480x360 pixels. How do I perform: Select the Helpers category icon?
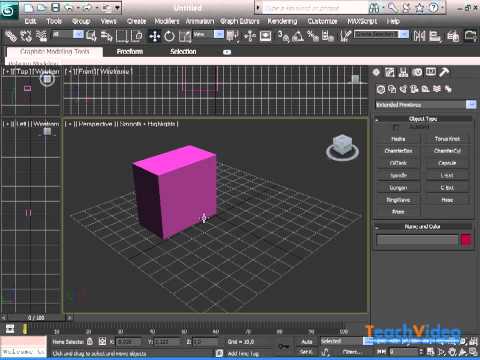pos(426,89)
